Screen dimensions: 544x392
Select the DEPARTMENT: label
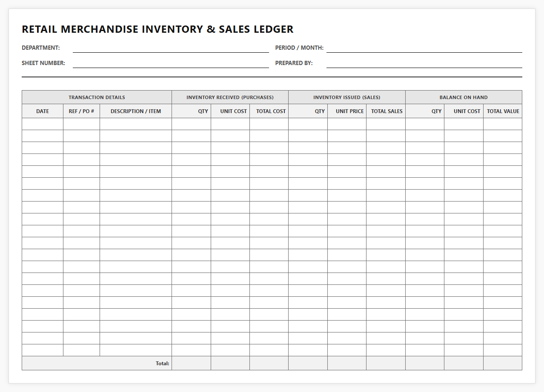pyautogui.click(x=41, y=48)
